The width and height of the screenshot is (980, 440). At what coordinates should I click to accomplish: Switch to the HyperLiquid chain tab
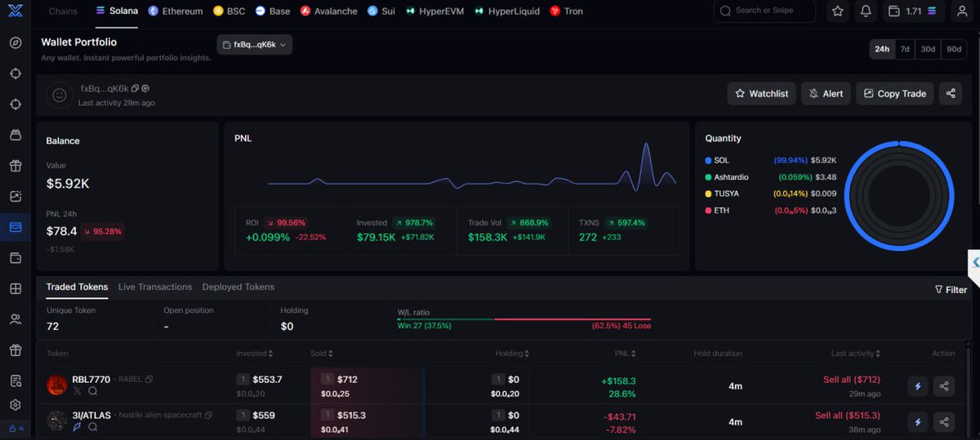pos(506,11)
